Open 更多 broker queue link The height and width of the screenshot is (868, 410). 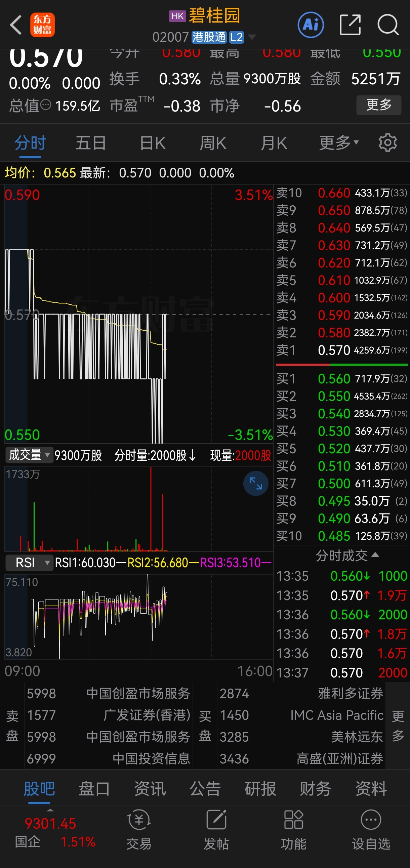(398, 726)
